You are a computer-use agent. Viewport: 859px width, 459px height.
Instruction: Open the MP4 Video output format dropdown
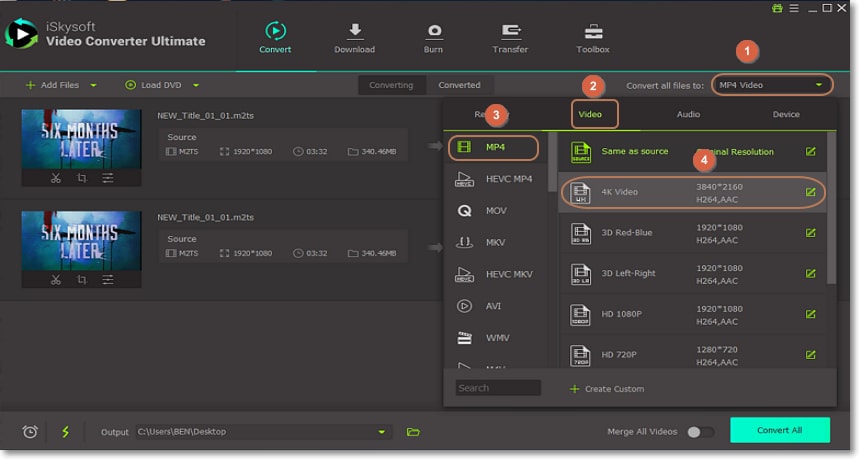tap(772, 85)
